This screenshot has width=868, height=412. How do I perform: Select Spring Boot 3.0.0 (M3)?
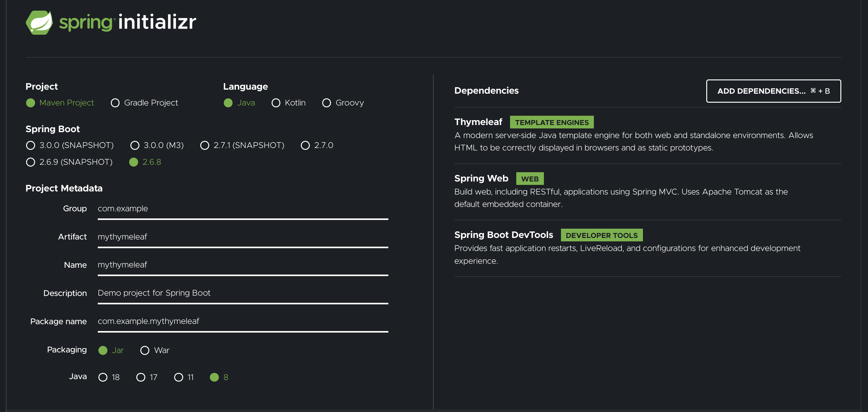pyautogui.click(x=135, y=146)
